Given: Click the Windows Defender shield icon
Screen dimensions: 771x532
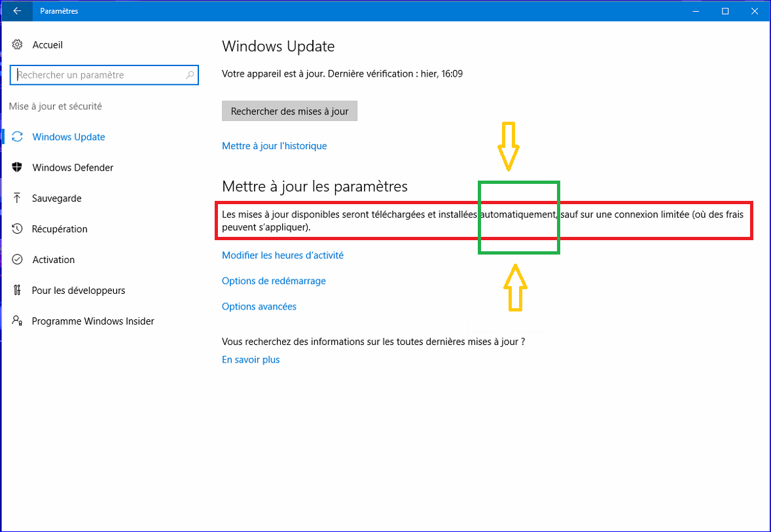Looking at the screenshot, I should [17, 167].
